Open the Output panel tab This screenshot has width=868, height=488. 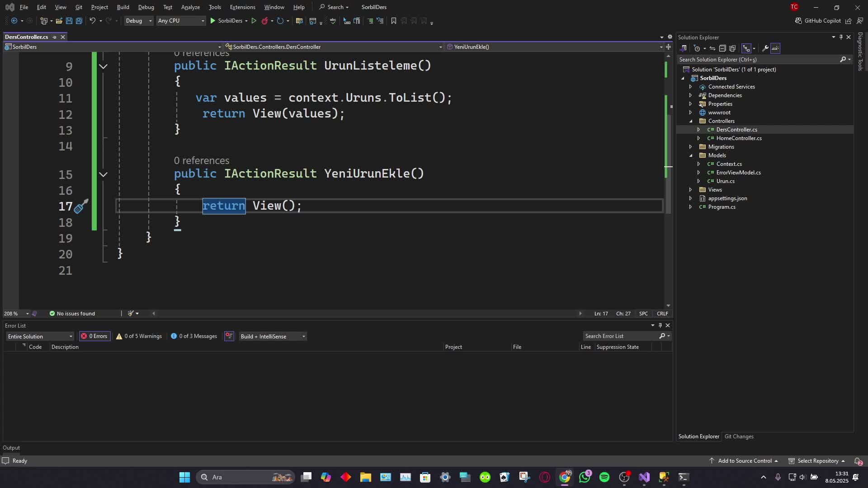[x=11, y=448]
